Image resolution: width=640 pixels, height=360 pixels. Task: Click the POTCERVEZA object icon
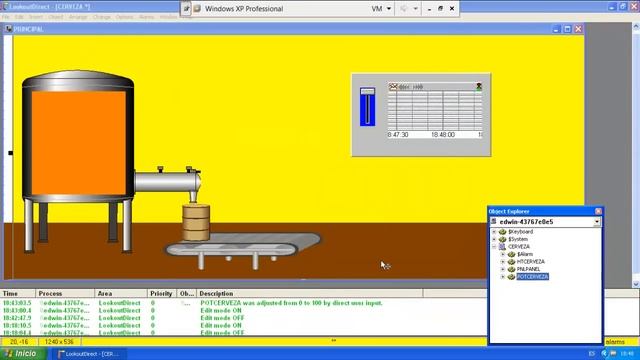tap(511, 277)
